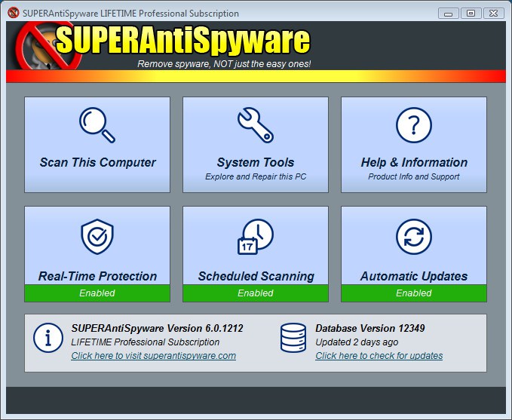512x420 pixels.
Task: Open the clock calendar Scheduled Scanning icon
Action: tap(256, 237)
